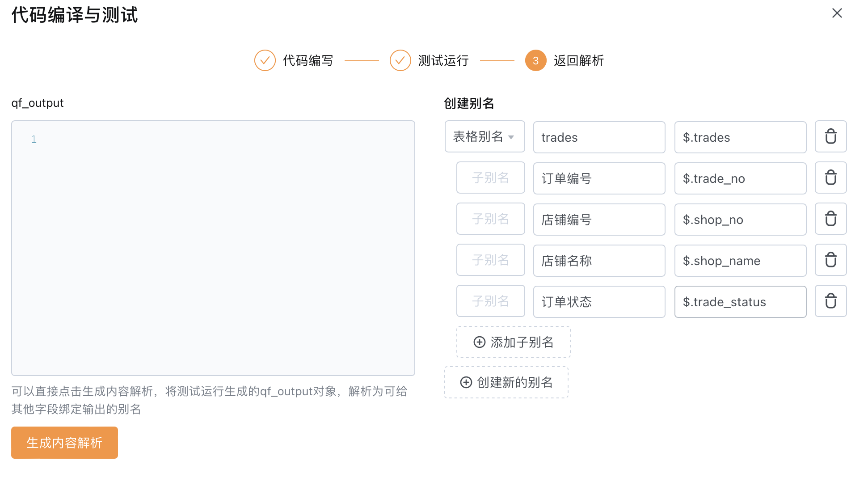Viewport: 868px width, 482px height.
Task: Click 创建新的别名 to add alias
Action: (506, 382)
